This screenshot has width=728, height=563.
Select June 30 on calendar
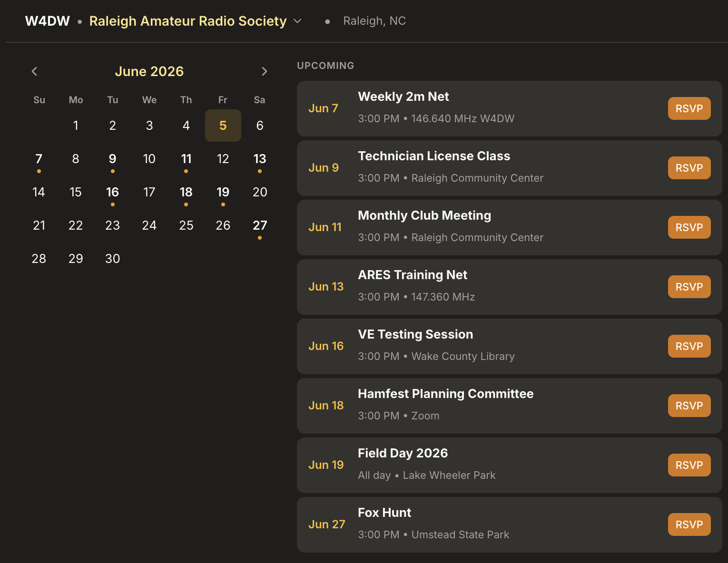pos(113,259)
